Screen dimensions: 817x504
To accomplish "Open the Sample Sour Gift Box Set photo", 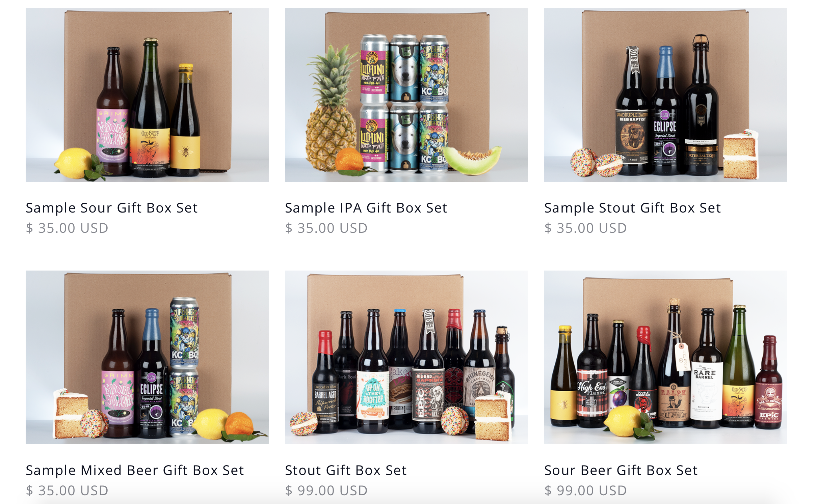I will click(147, 95).
